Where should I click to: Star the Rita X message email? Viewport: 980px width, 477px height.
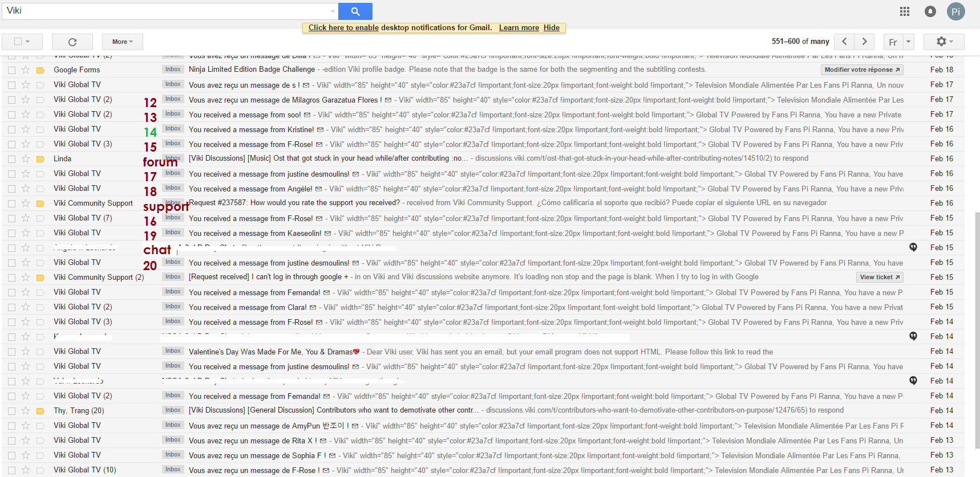[x=26, y=440]
